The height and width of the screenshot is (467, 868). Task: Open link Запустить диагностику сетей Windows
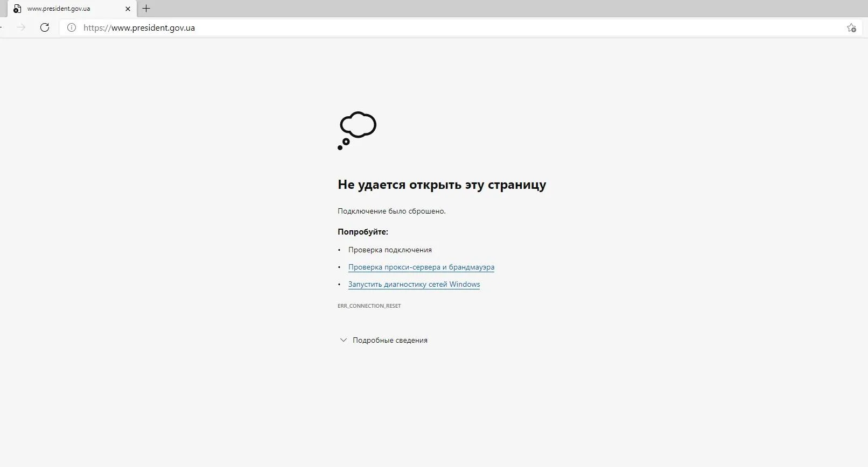click(414, 285)
